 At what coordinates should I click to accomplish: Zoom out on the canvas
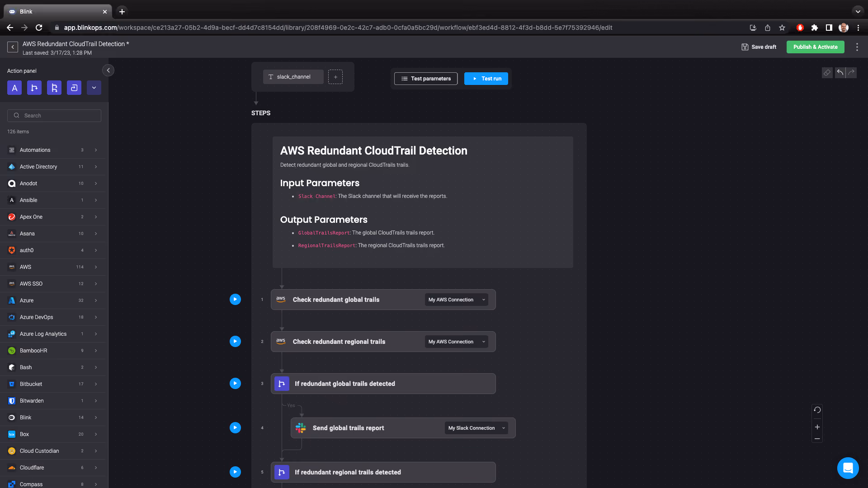click(x=817, y=439)
